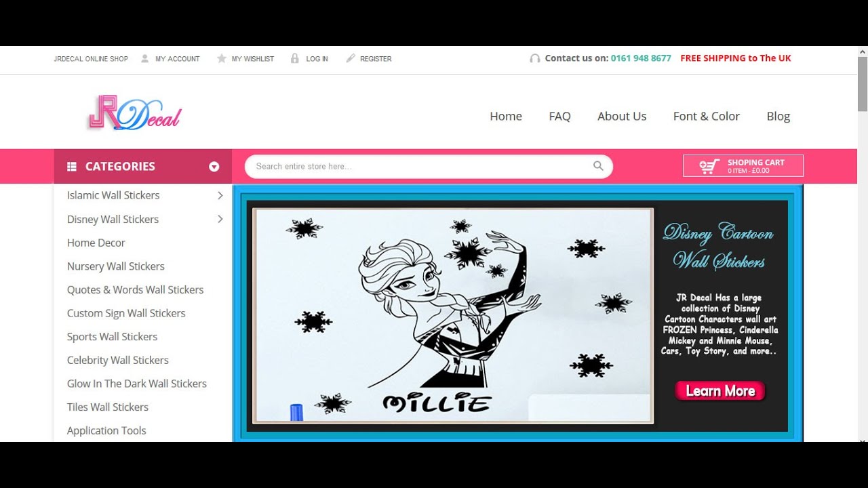Expand Islamic Wall Stickers submenu chevron
This screenshot has width=868, height=488.
tap(220, 195)
